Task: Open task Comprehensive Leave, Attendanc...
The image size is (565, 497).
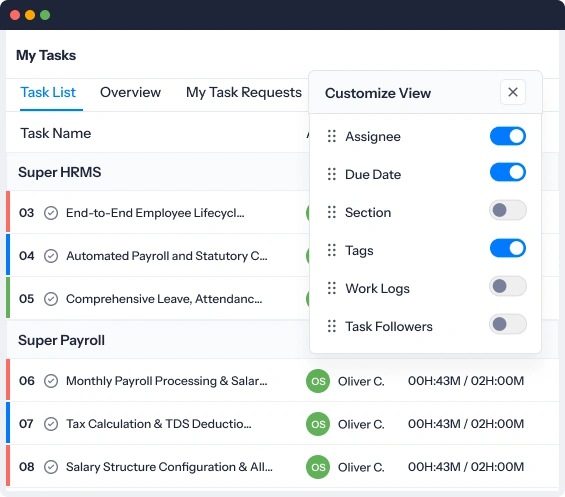Action: tap(164, 299)
